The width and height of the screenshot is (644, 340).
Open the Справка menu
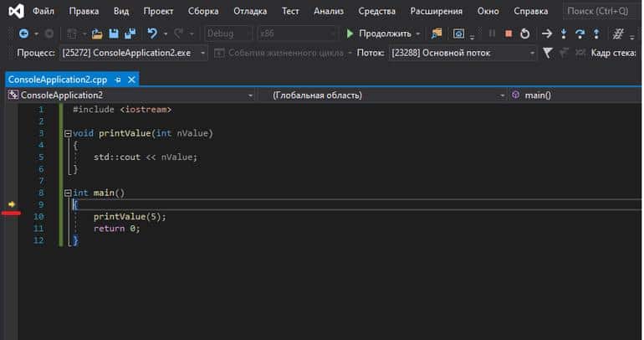coord(530,11)
